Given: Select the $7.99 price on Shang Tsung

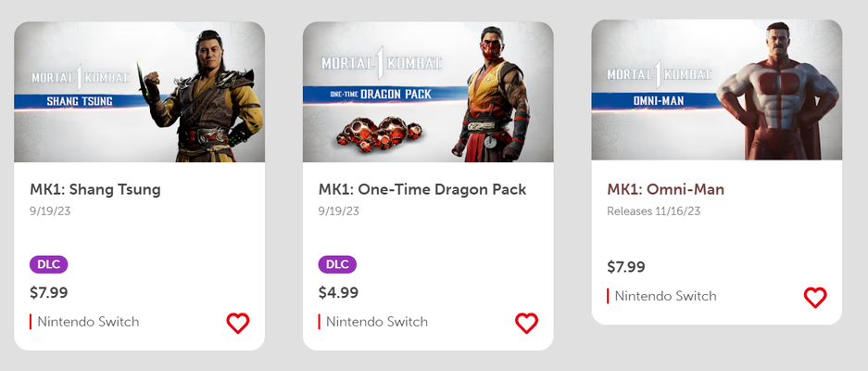Looking at the screenshot, I should click(x=49, y=293).
